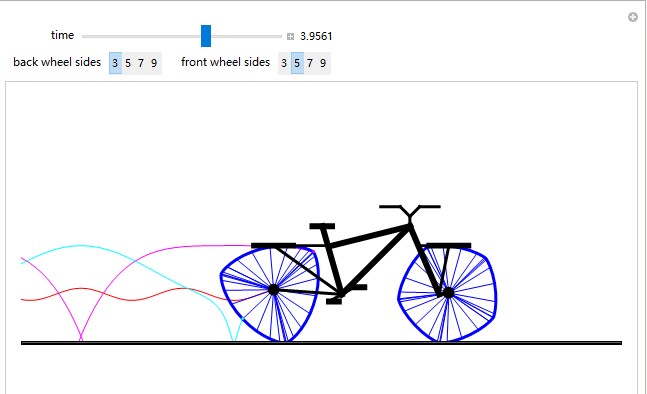Click the cyan trajectory curve peak
The image size is (647, 394).
point(81,246)
